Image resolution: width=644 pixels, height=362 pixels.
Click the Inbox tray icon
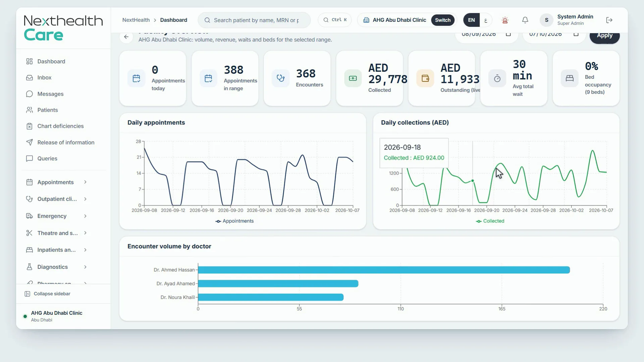pos(30,77)
